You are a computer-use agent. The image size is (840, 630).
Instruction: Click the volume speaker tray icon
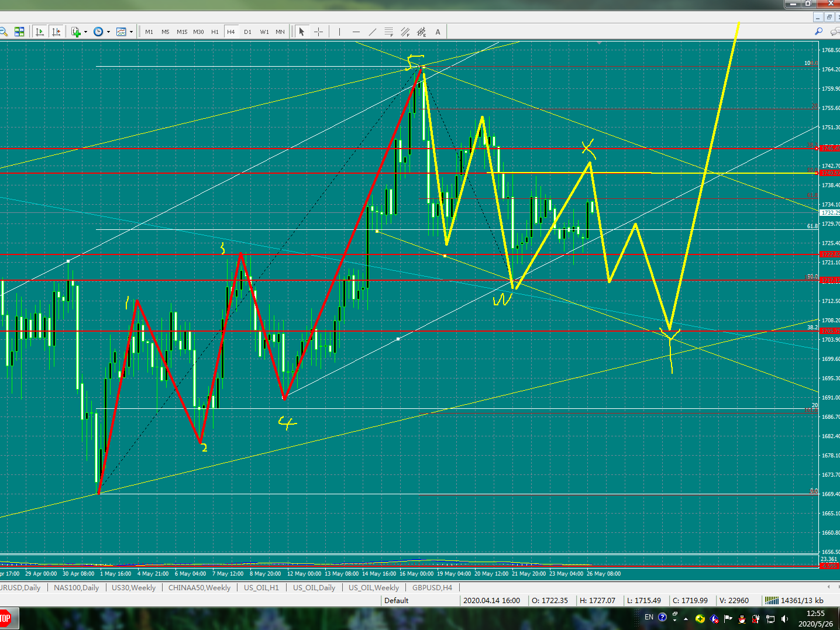tap(784, 619)
